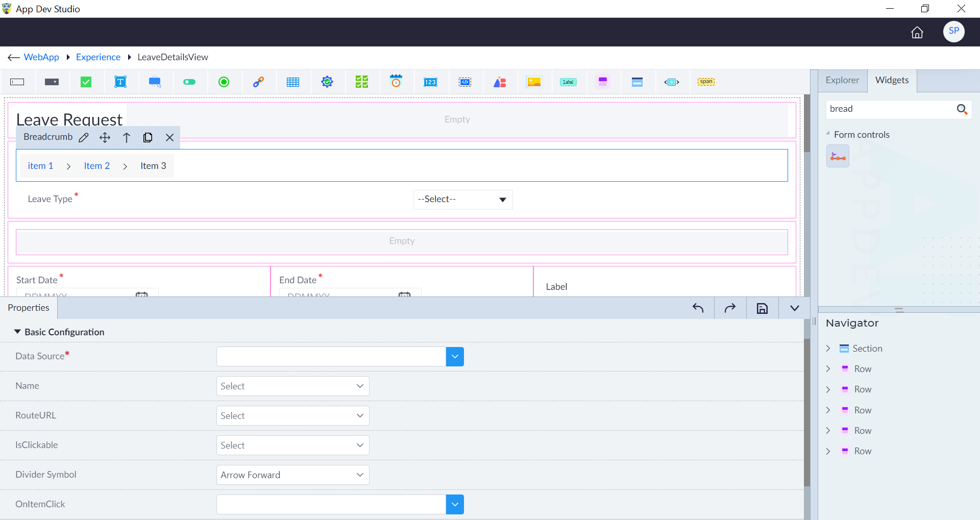Open the Data Source dropdown arrow

[x=455, y=357]
